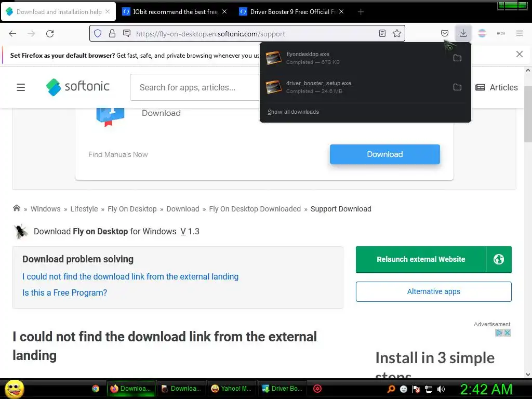Click the forward navigation arrow
This screenshot has height=399, width=532.
(x=31, y=34)
